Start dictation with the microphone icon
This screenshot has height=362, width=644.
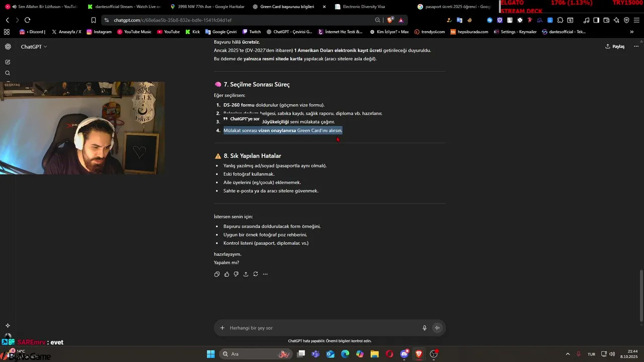[x=425, y=328]
